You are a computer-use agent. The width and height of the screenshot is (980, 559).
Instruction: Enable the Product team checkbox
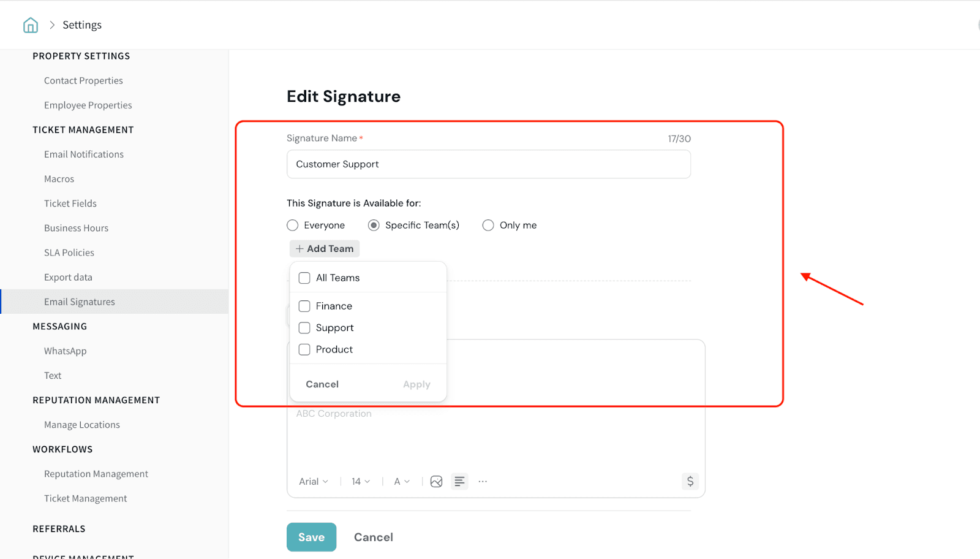coord(304,350)
